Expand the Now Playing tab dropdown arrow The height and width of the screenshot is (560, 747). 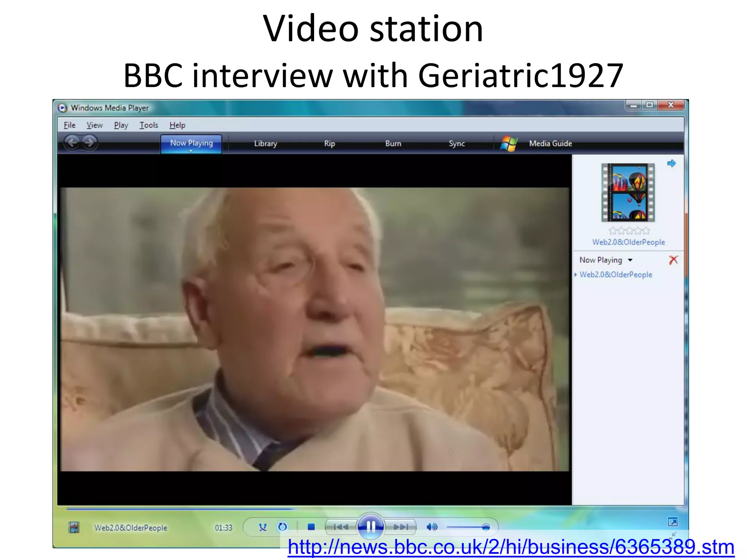191,151
